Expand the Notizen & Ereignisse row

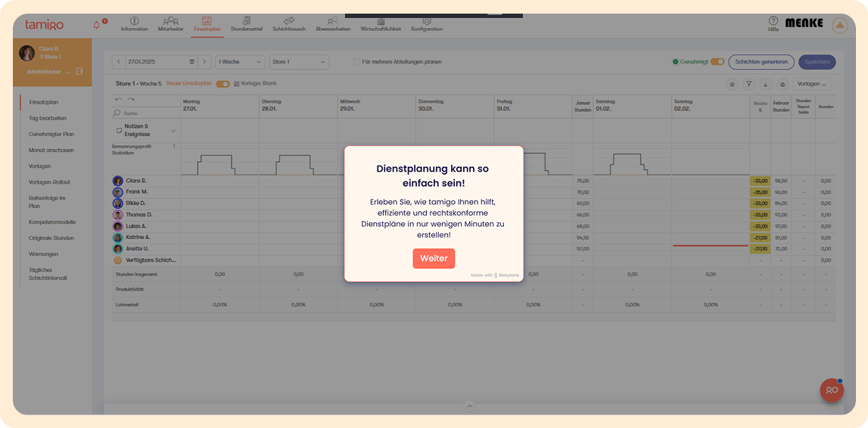coord(173,131)
